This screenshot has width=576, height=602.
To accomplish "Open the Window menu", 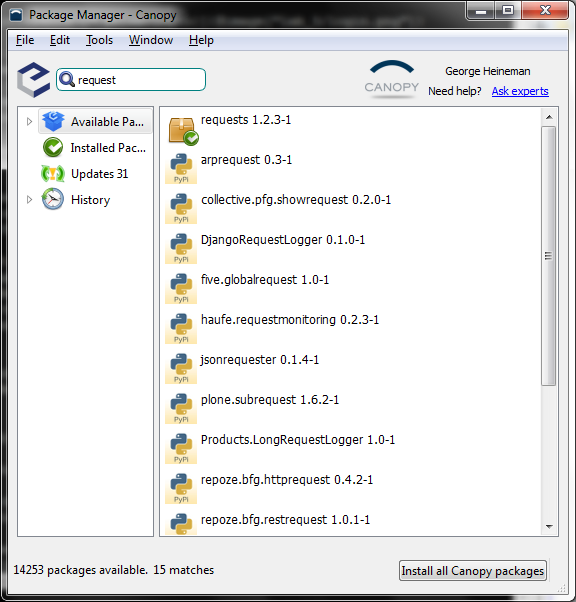I will point(151,40).
